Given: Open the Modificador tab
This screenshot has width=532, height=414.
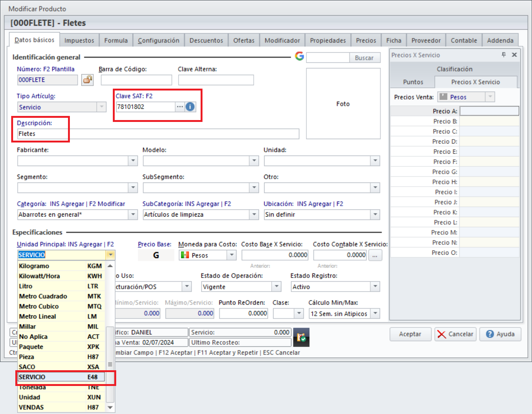Looking at the screenshot, I should click(x=282, y=40).
